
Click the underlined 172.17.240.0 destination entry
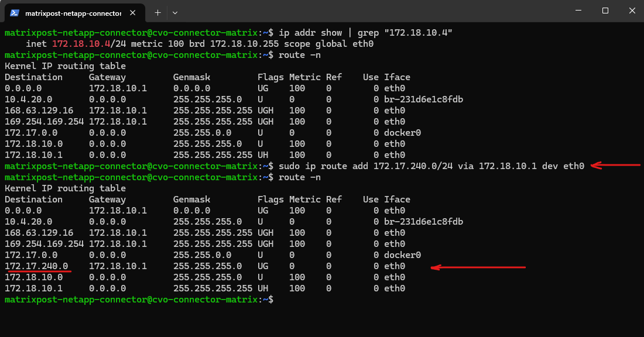[x=36, y=266]
